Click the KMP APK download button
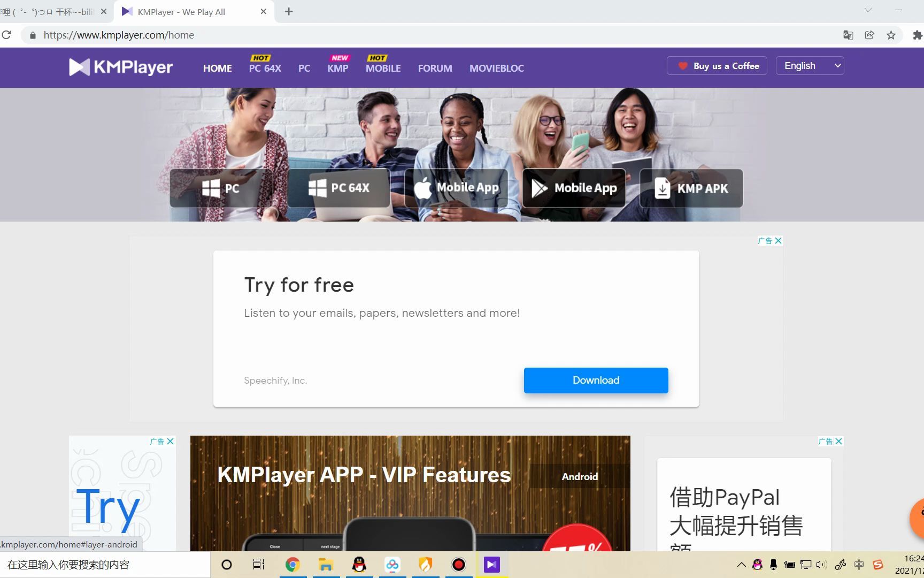The height and width of the screenshot is (578, 924). 691,188
